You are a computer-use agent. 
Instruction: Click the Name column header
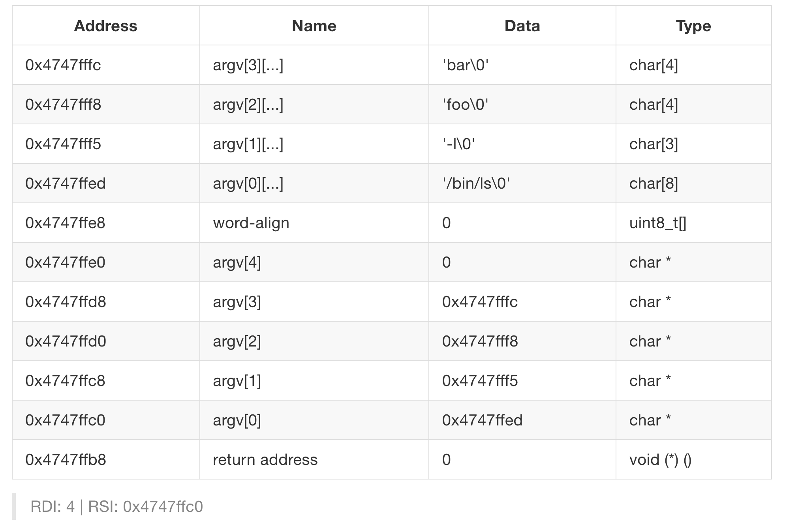pos(314,26)
